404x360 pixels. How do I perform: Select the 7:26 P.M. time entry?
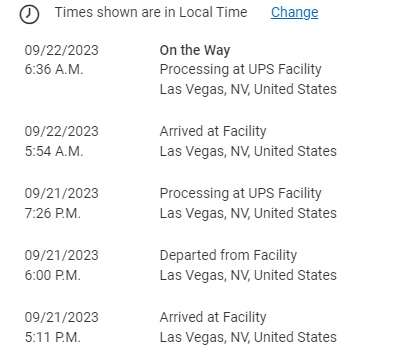pos(53,213)
